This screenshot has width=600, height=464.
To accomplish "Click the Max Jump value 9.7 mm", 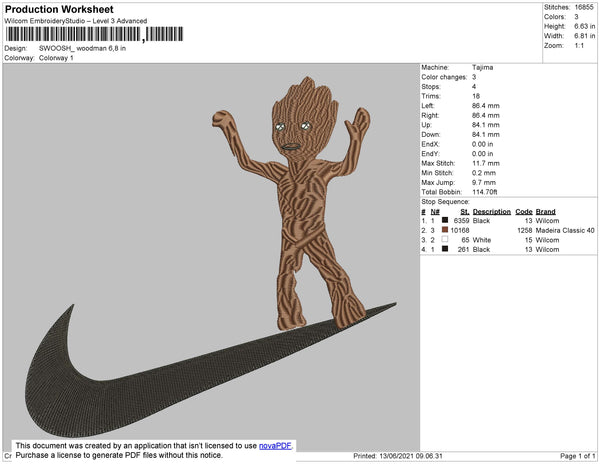I will click(x=484, y=182).
